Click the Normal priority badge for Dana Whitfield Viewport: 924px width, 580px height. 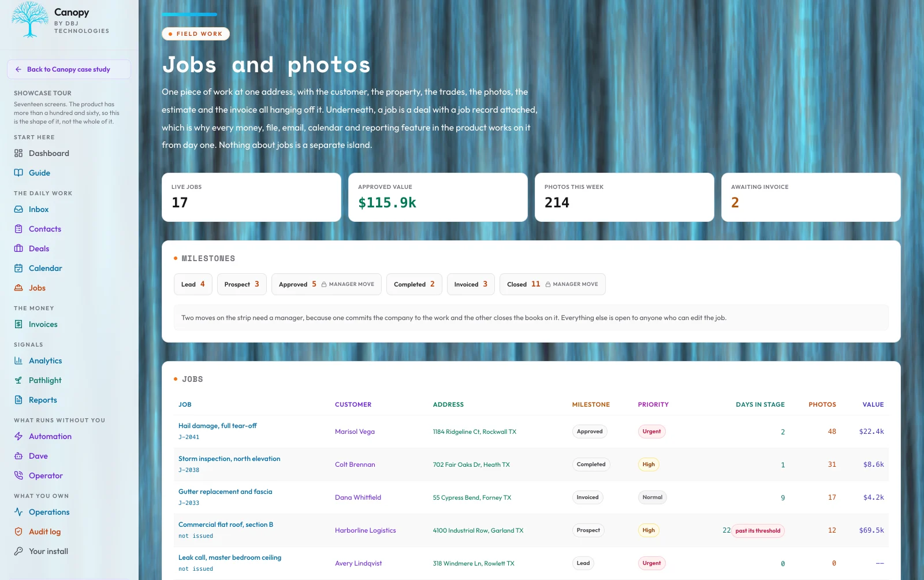653,497
